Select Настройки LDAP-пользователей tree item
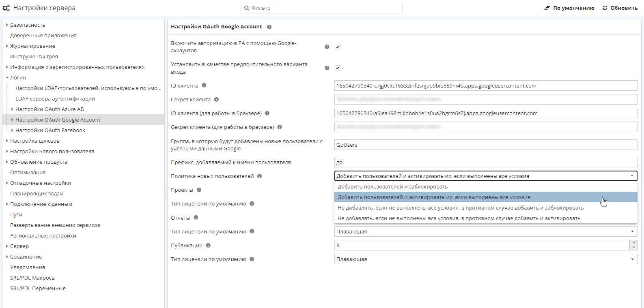This screenshot has width=644, height=308. coord(88,88)
